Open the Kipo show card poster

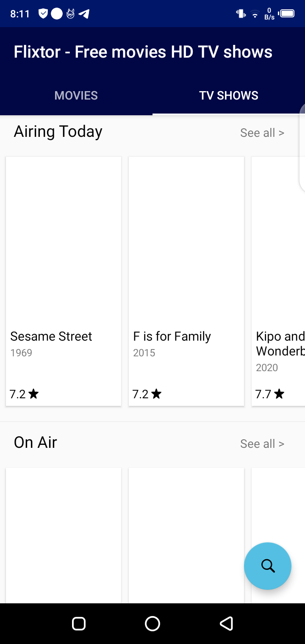(279, 241)
